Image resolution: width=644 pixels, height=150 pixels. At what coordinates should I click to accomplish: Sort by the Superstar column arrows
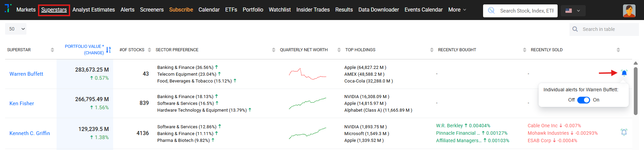[x=52, y=50]
